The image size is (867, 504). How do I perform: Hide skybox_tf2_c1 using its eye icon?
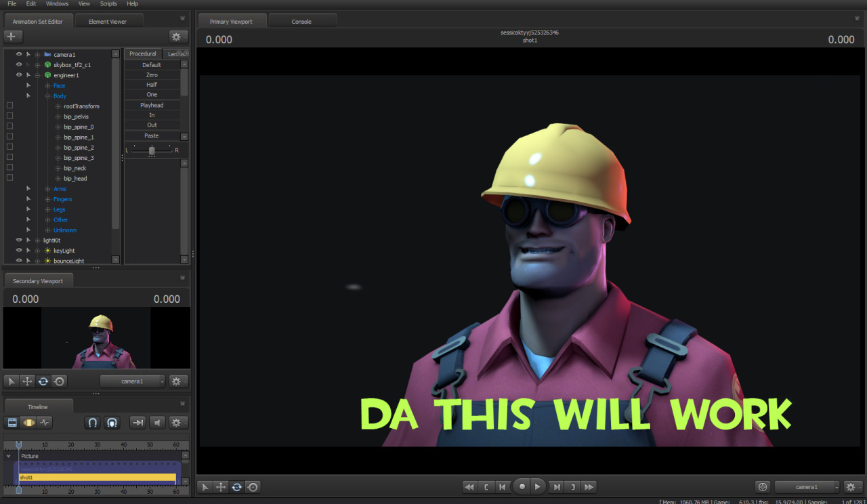click(x=19, y=64)
